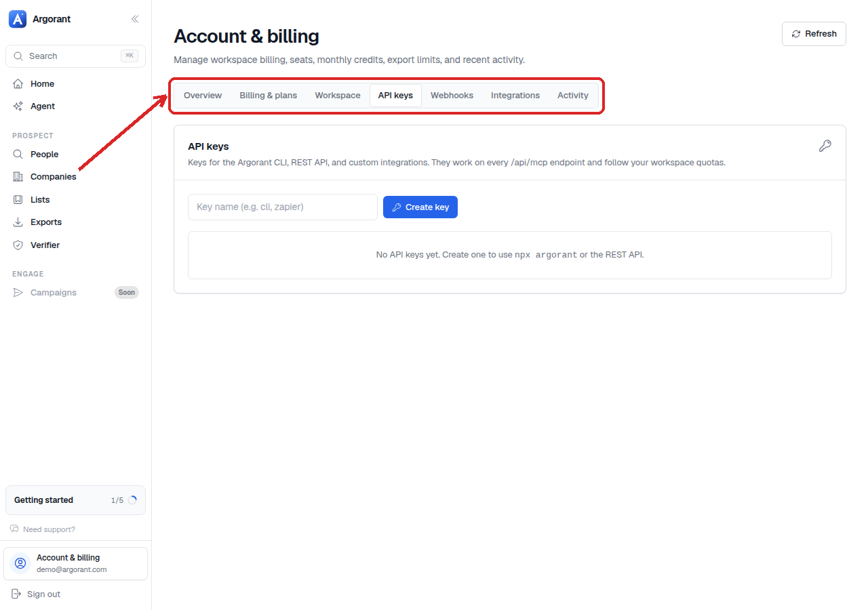The height and width of the screenshot is (610, 868).
Task: Click the Refresh button
Action: click(x=814, y=34)
